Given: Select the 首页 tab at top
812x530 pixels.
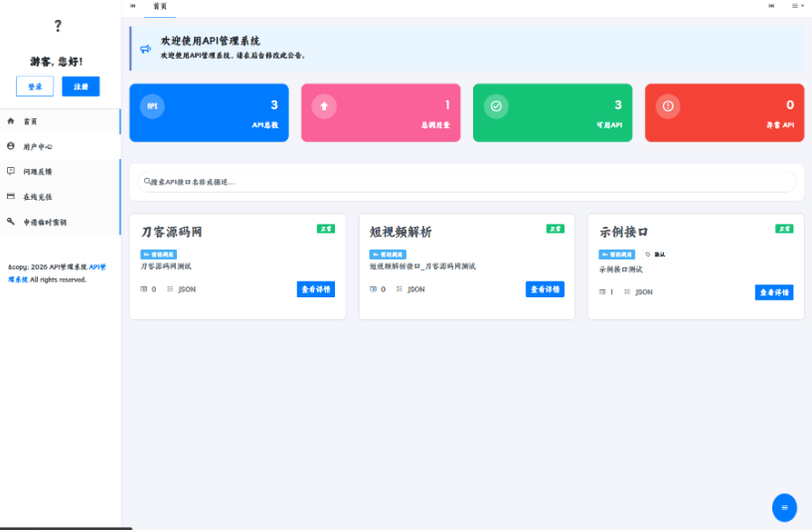Looking at the screenshot, I should pyautogui.click(x=160, y=7).
